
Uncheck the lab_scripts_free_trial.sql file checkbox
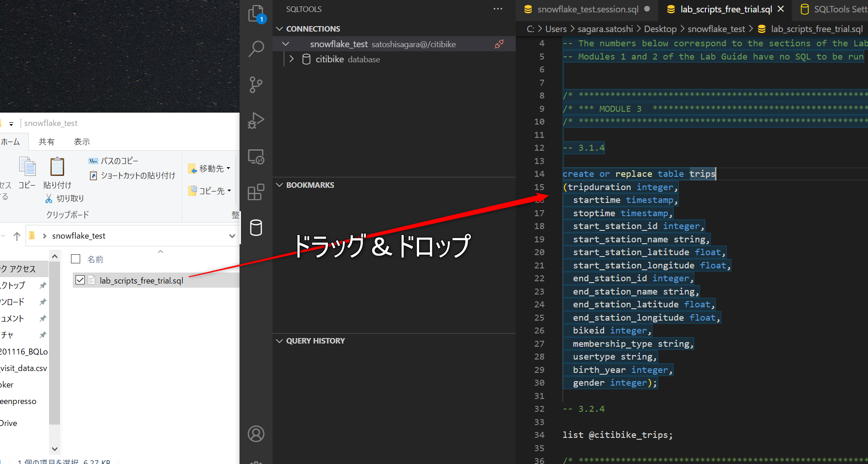coord(80,280)
